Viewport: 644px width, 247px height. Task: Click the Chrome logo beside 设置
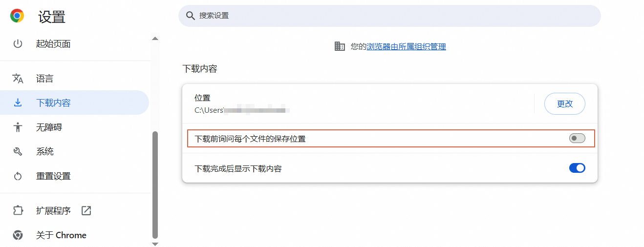[x=17, y=16]
